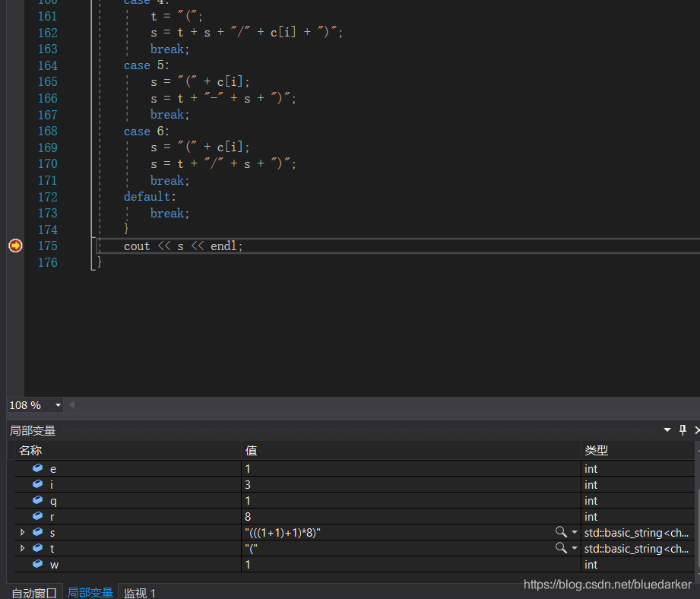Open the visualizer dropdown arrow for s

tap(574, 532)
